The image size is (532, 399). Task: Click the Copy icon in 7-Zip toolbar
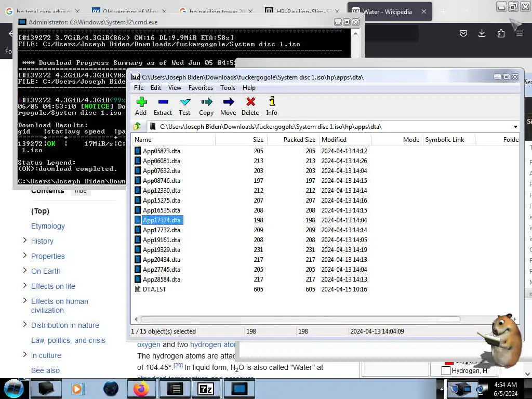(x=206, y=102)
